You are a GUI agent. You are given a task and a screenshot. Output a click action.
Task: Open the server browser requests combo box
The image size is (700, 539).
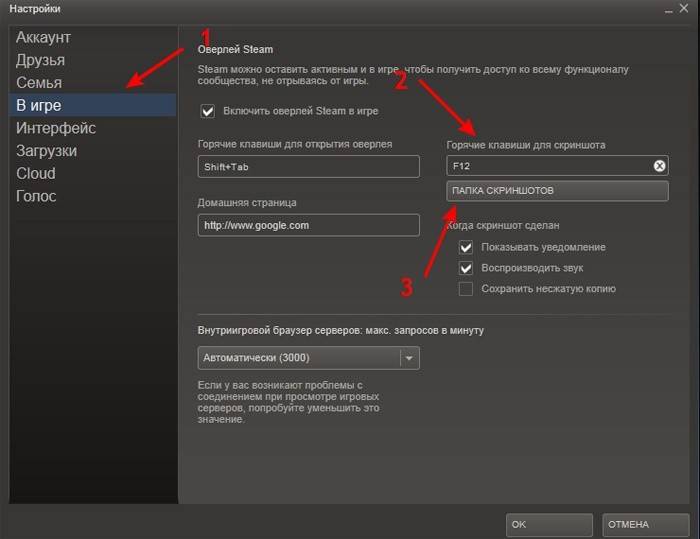(x=298, y=357)
